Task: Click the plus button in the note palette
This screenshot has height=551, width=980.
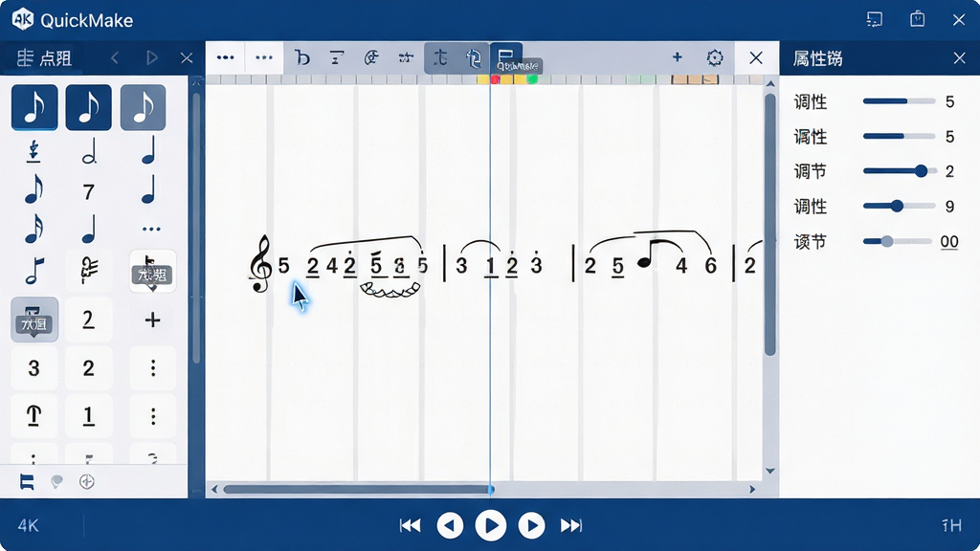Action: (152, 320)
